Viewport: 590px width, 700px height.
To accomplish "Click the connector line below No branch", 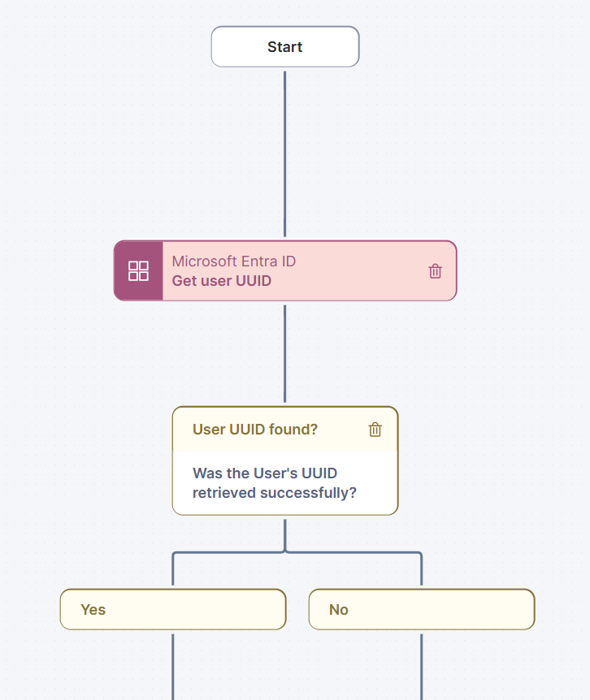I will click(421, 664).
